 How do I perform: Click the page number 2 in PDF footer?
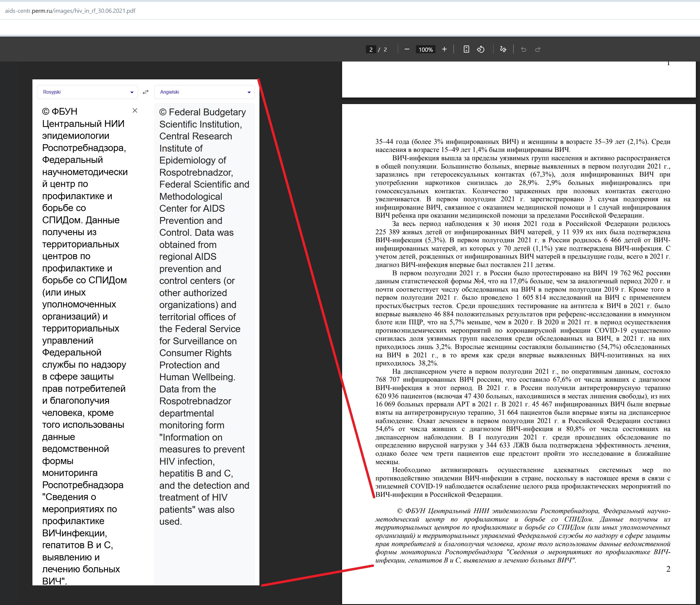(x=668, y=569)
